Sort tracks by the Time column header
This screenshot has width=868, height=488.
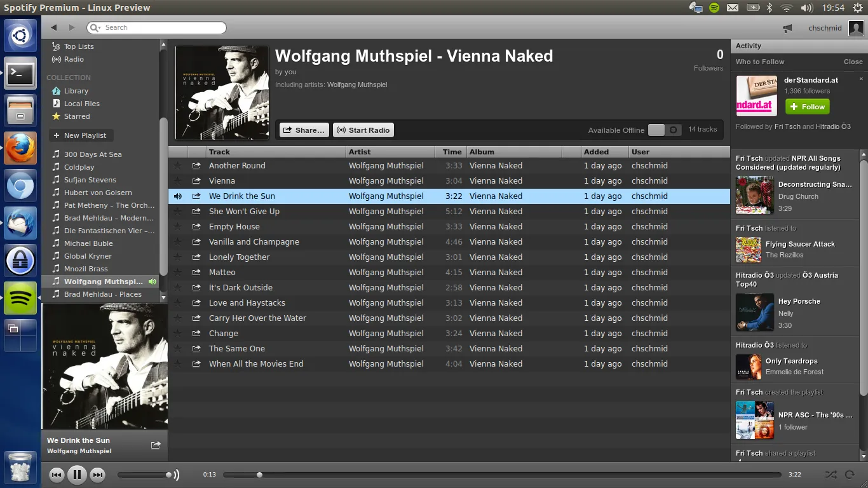(x=451, y=152)
